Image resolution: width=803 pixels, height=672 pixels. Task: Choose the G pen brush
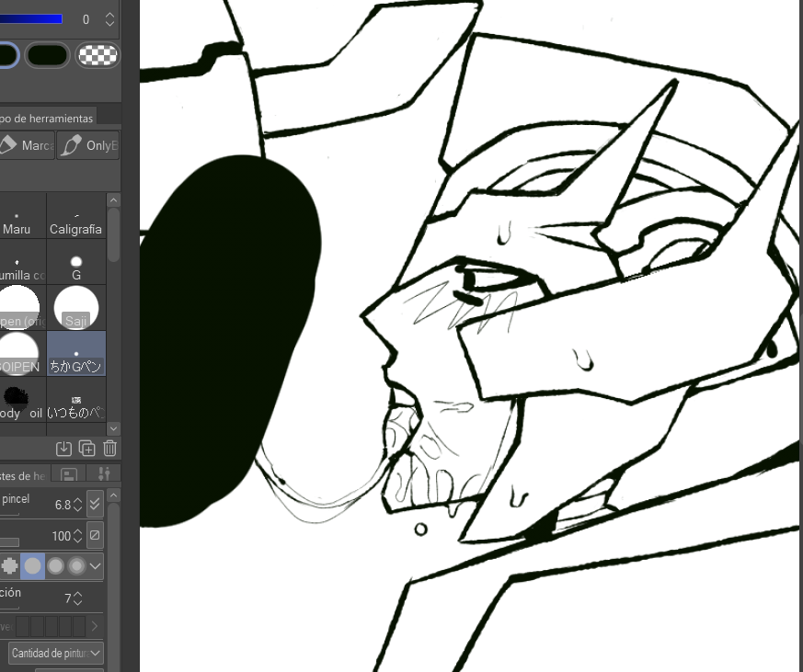click(x=75, y=261)
